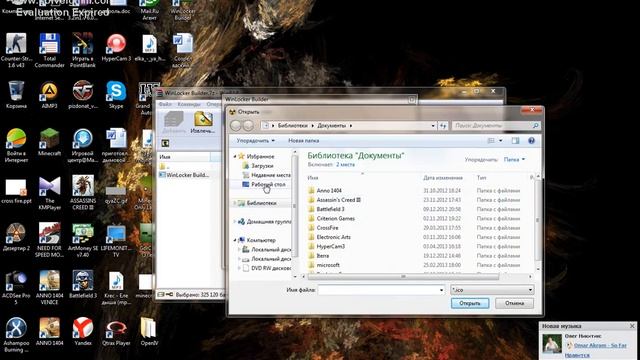
Task: Click the Документы breadcrumb in address bar
Action: pos(331,126)
